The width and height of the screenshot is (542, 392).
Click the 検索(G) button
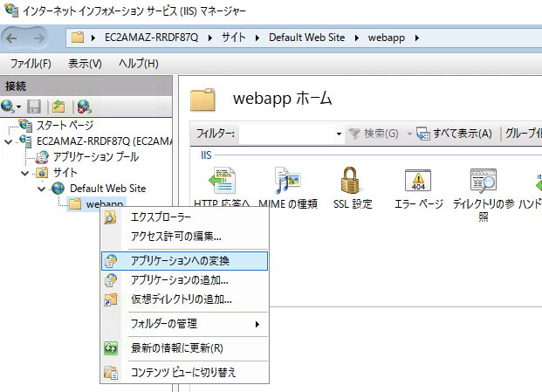(x=374, y=134)
